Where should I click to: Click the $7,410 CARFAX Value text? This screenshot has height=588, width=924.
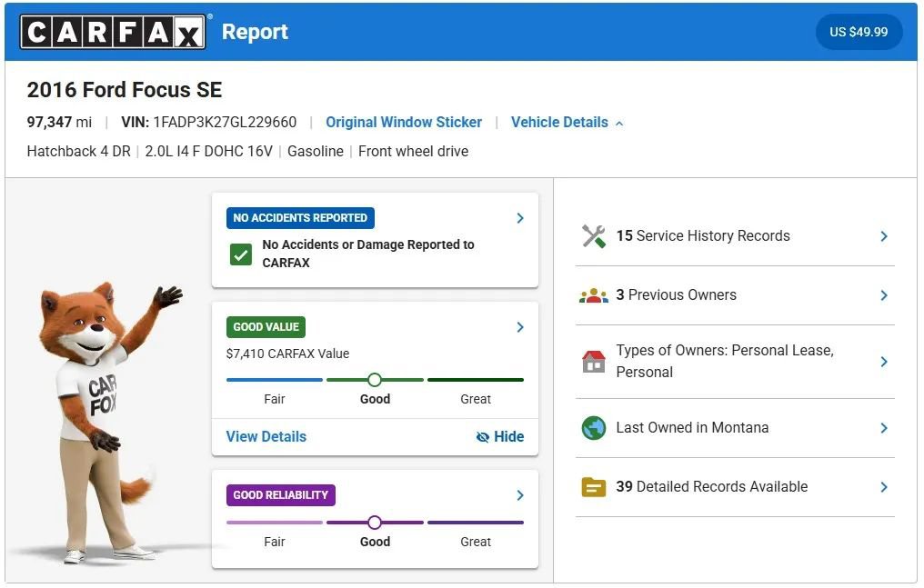click(x=287, y=354)
